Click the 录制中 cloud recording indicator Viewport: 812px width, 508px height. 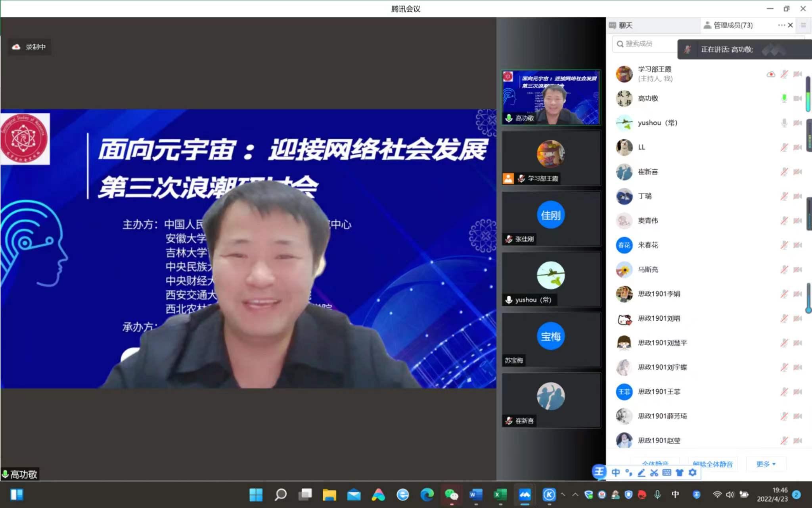29,47
